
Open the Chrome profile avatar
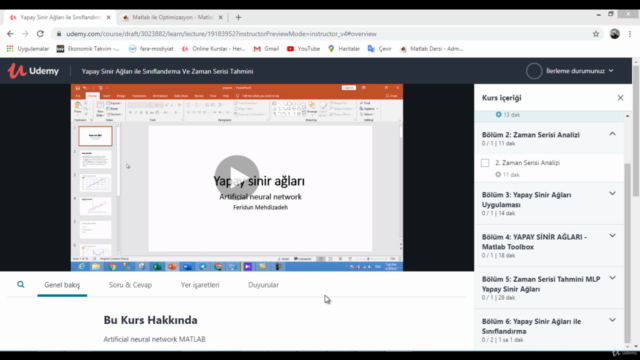click(x=615, y=34)
